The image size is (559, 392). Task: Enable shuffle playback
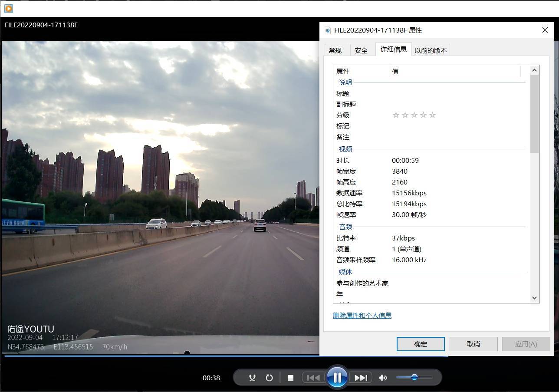[252, 377]
